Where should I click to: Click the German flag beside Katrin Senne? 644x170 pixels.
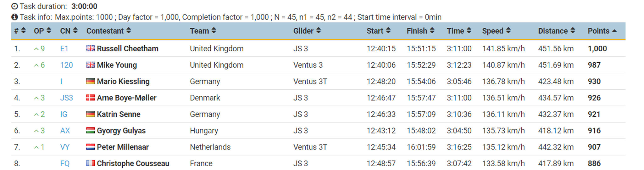click(91, 114)
